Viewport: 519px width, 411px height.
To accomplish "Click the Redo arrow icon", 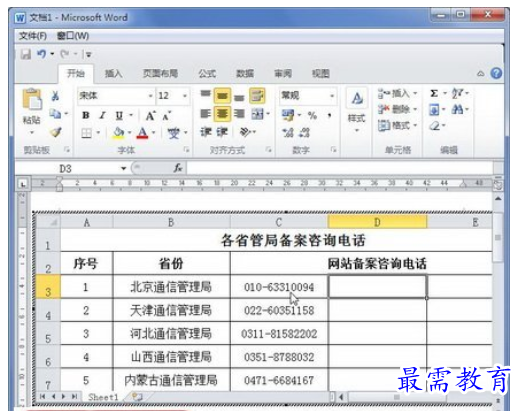I will (65, 54).
